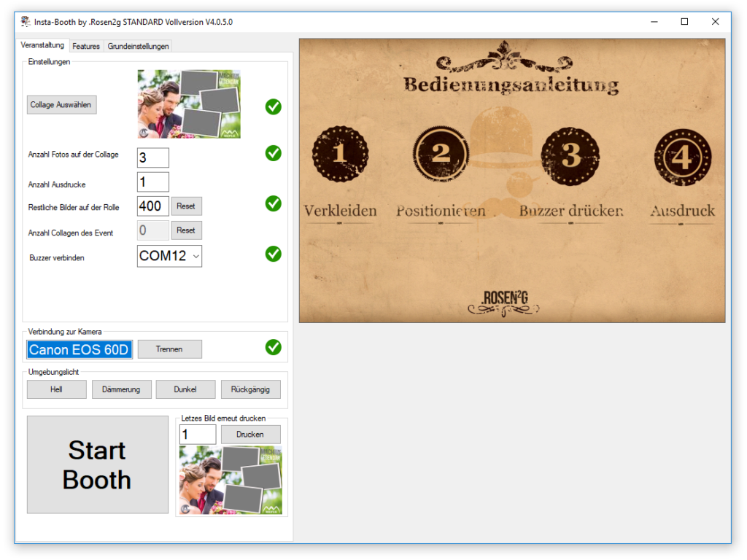The image size is (747, 560).
Task: Click step 1 Verkleiden badge
Action: (340, 154)
